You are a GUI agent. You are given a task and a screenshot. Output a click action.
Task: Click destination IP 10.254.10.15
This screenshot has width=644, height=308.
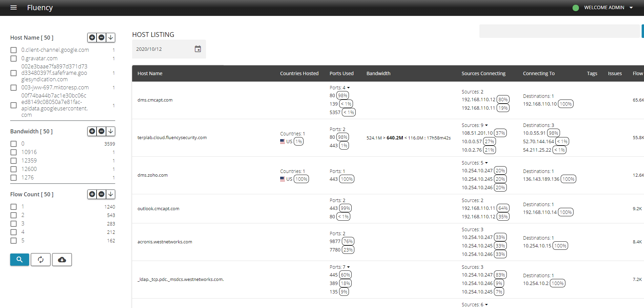(x=537, y=246)
